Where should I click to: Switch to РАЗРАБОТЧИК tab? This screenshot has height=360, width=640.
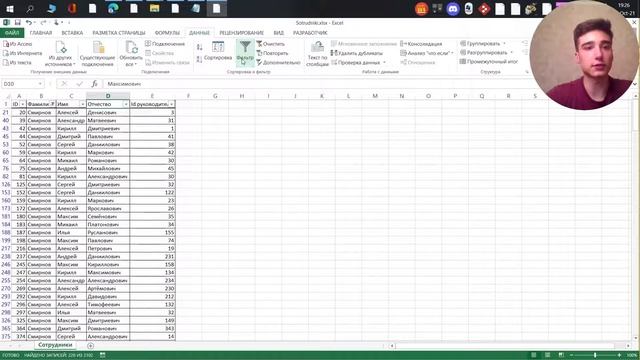point(310,33)
